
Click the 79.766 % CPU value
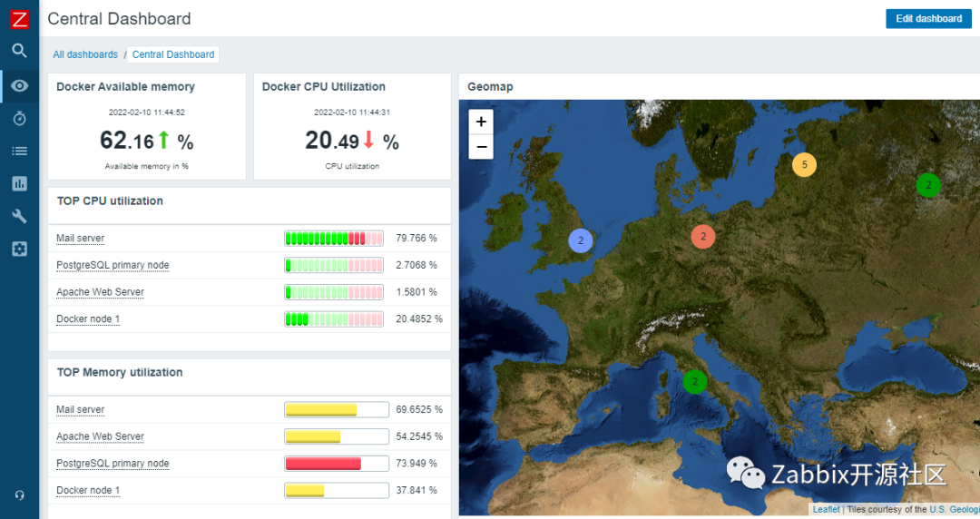pyautogui.click(x=416, y=239)
